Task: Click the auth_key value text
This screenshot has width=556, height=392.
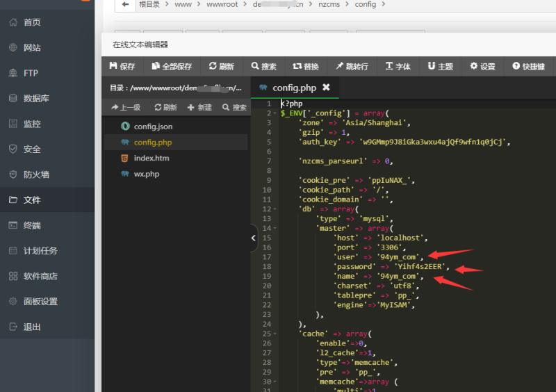Action: pyautogui.click(x=432, y=142)
